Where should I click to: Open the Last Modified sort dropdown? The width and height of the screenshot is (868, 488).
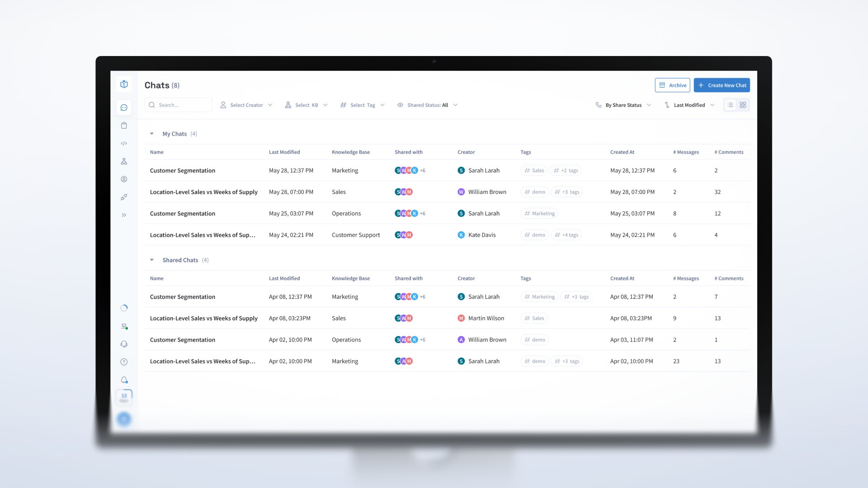point(689,105)
